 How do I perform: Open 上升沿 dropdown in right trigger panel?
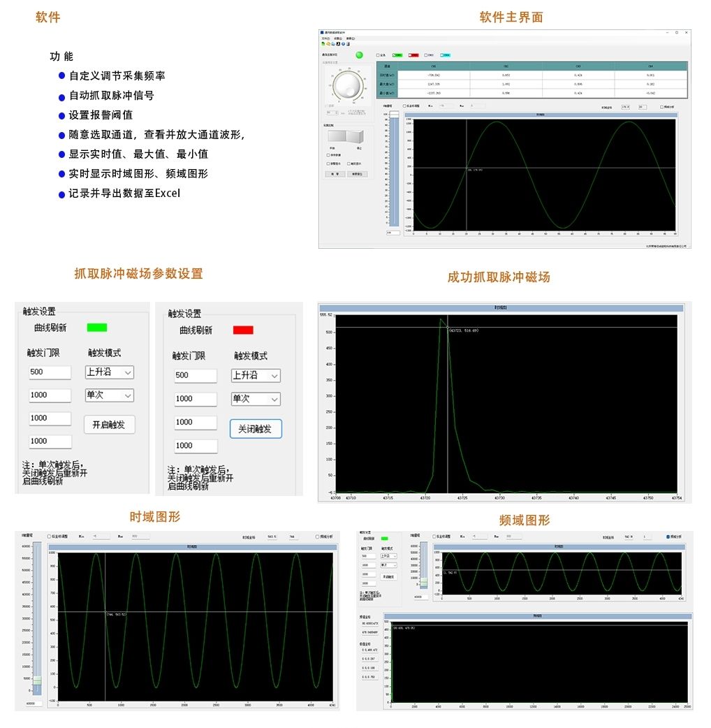pyautogui.click(x=256, y=375)
